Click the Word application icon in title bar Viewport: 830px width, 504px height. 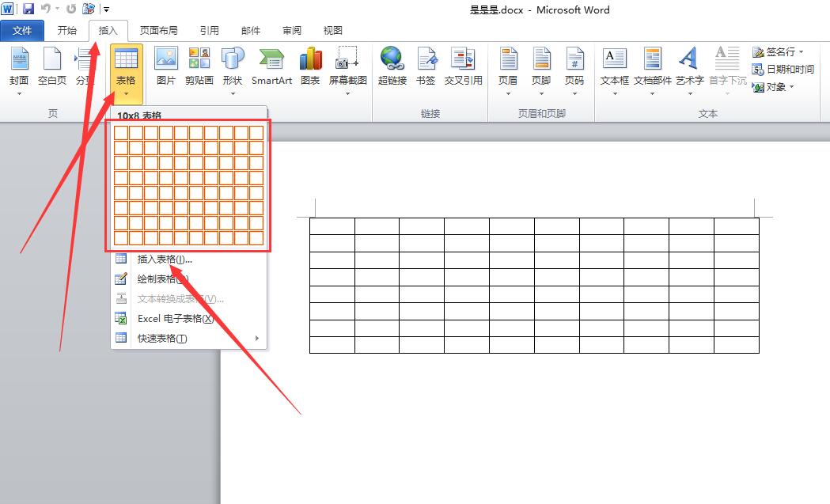tap(7, 9)
